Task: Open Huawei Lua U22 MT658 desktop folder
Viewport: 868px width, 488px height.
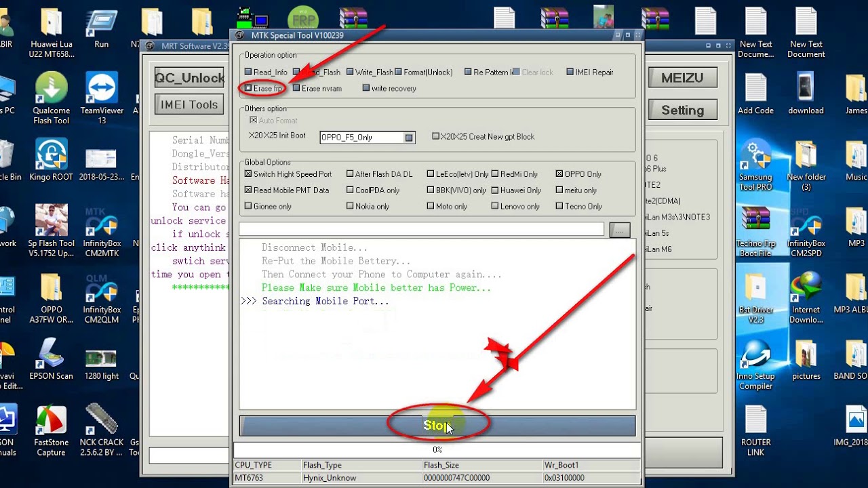Action: (x=52, y=33)
